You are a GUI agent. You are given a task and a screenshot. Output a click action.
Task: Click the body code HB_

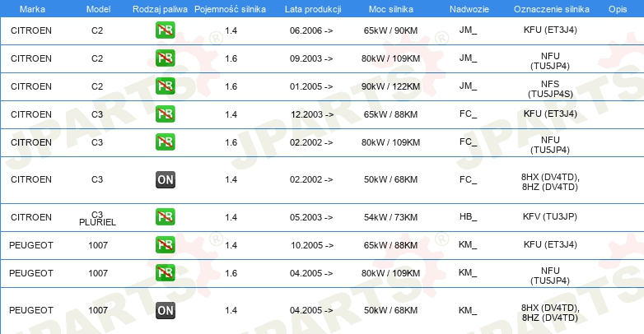click(469, 216)
